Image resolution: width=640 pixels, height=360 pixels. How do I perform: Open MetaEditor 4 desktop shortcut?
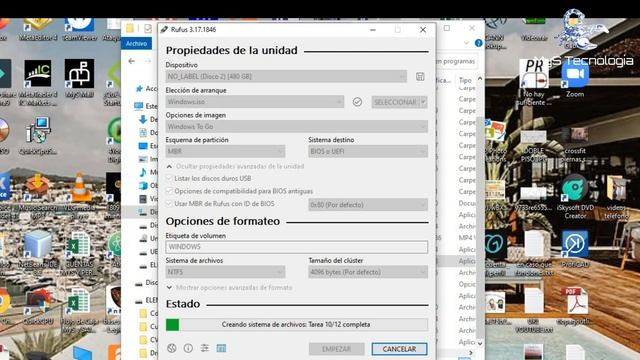(x=38, y=29)
